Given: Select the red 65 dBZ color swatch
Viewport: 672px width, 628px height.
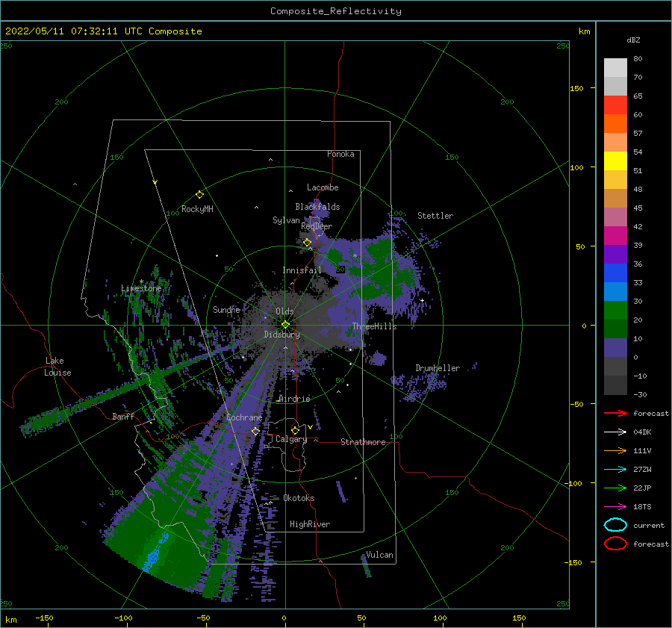Looking at the screenshot, I should 615,105.
